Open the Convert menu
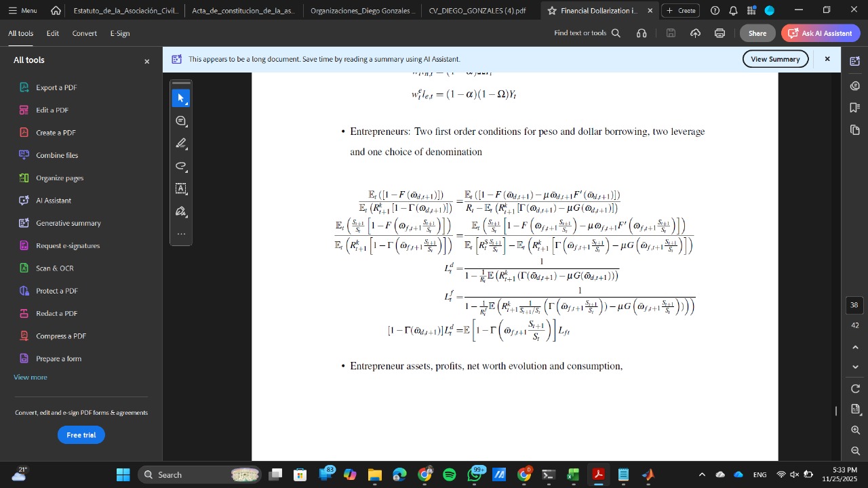The height and width of the screenshot is (488, 868). coord(85,33)
